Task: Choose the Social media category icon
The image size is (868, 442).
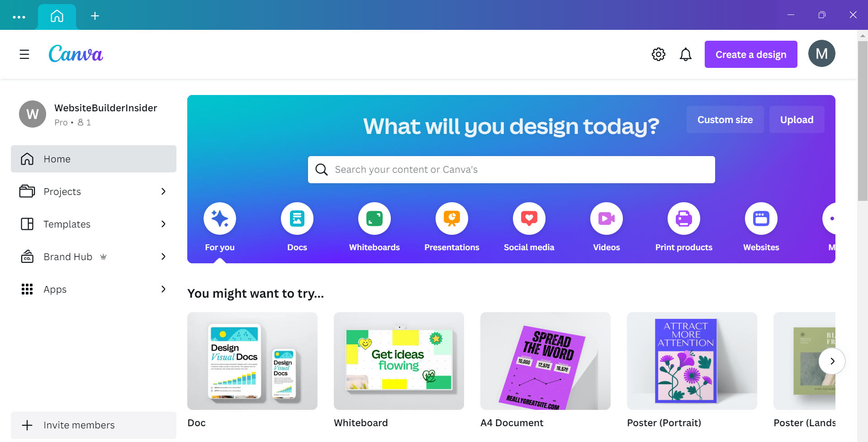Action: pyautogui.click(x=529, y=219)
